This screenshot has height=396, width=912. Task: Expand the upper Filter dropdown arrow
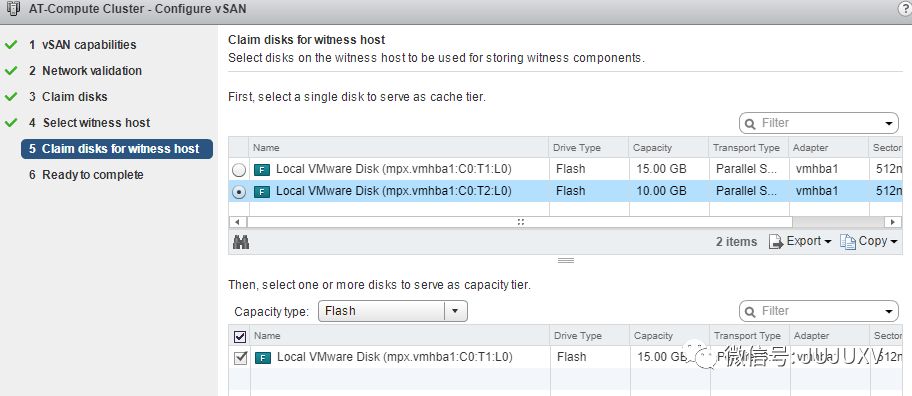[888, 123]
